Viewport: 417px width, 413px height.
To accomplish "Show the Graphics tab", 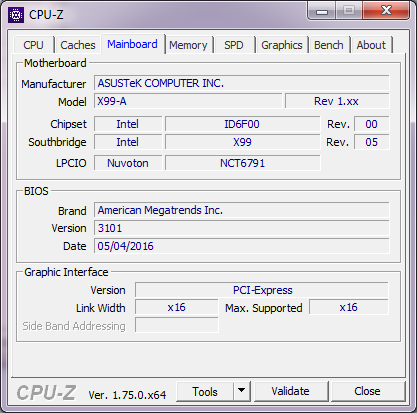I will coord(282,45).
